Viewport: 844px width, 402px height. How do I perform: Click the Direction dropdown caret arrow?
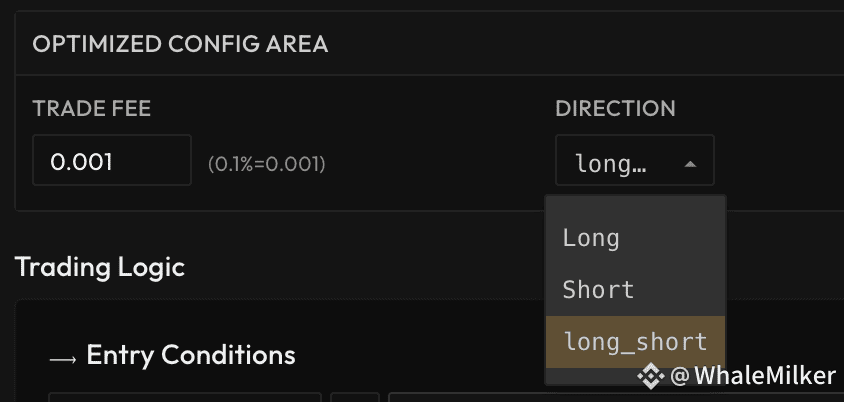[x=690, y=163]
